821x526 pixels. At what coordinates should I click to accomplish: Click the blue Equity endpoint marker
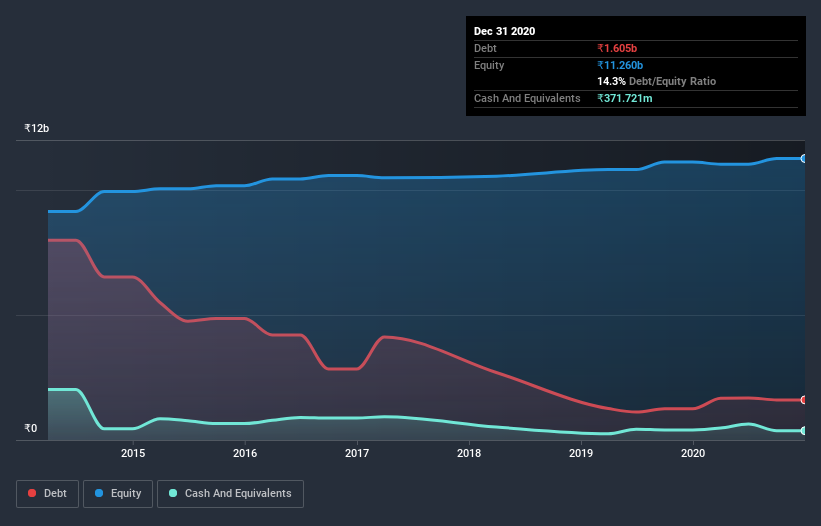(804, 159)
